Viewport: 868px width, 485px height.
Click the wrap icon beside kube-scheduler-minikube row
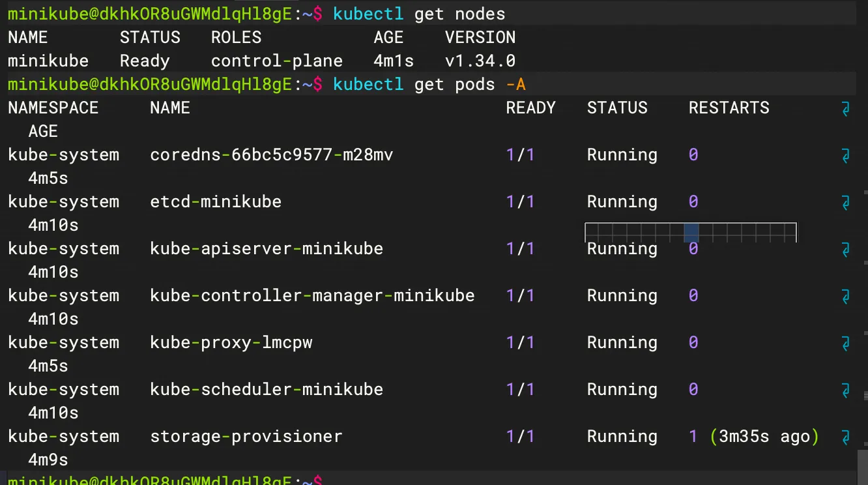(x=846, y=390)
